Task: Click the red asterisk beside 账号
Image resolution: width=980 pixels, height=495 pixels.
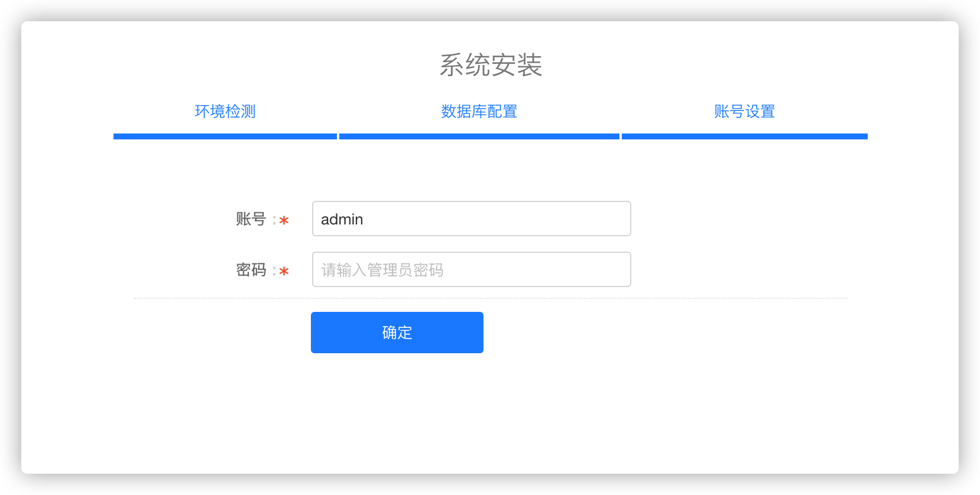Action: tap(284, 221)
